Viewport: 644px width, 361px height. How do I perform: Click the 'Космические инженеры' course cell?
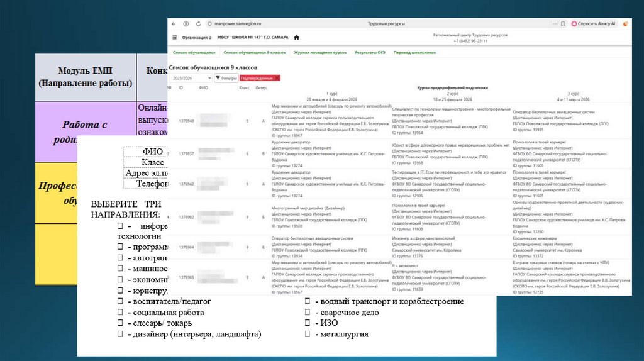tap(535, 238)
